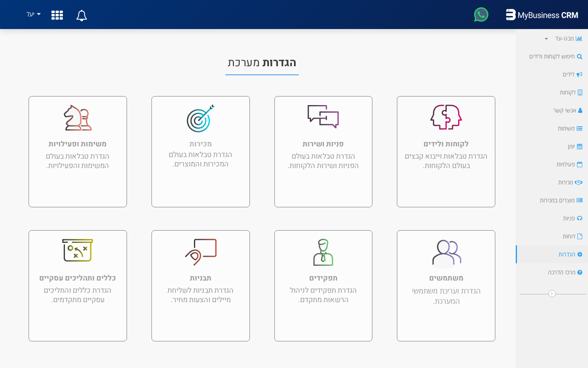This screenshot has height=368, width=588.
Task: Click the תבניות templates card
Action: 200,285
